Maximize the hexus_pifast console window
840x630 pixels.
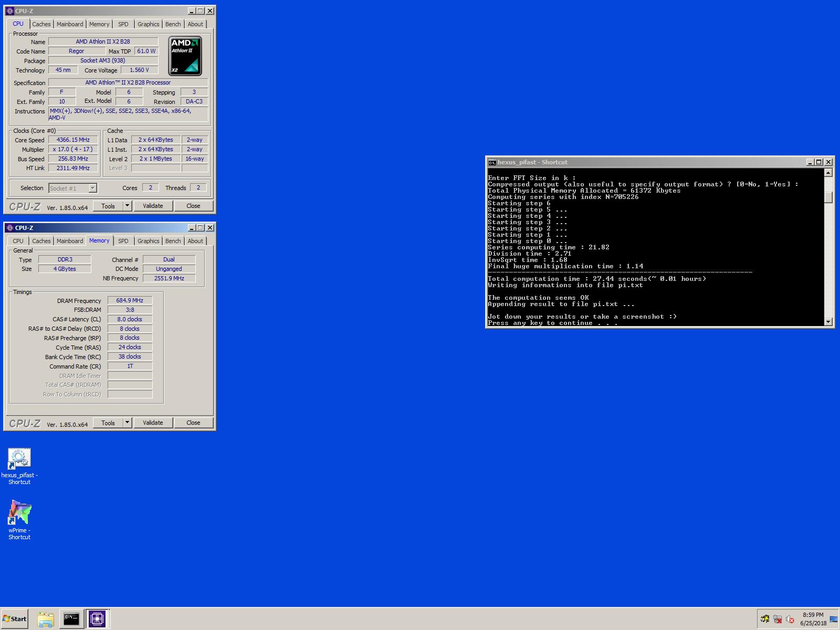tap(819, 162)
